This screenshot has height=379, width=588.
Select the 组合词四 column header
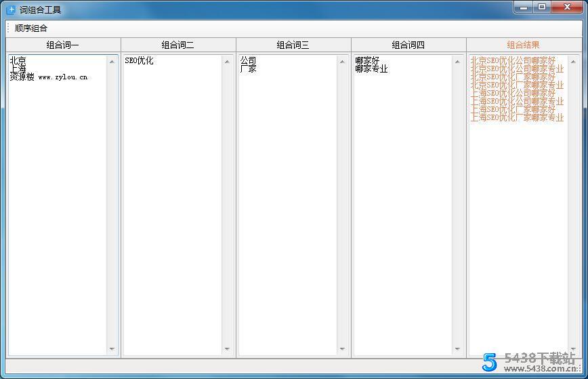(408, 45)
